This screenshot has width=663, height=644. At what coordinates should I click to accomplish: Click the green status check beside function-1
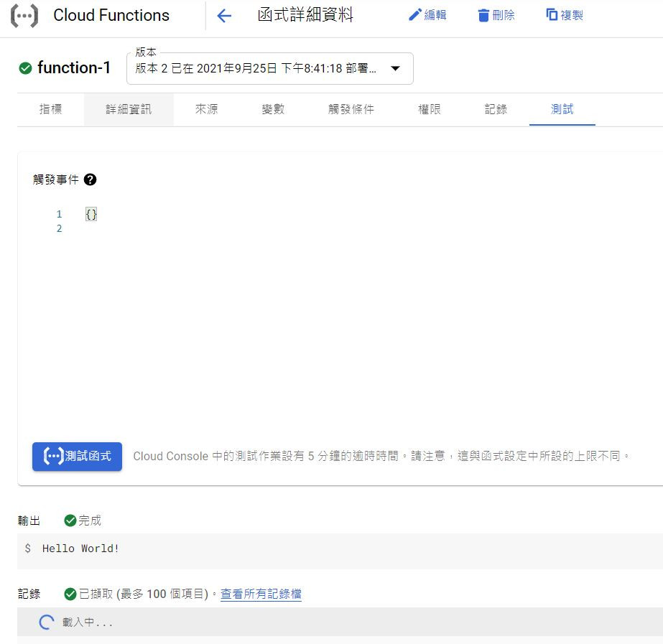[25, 67]
